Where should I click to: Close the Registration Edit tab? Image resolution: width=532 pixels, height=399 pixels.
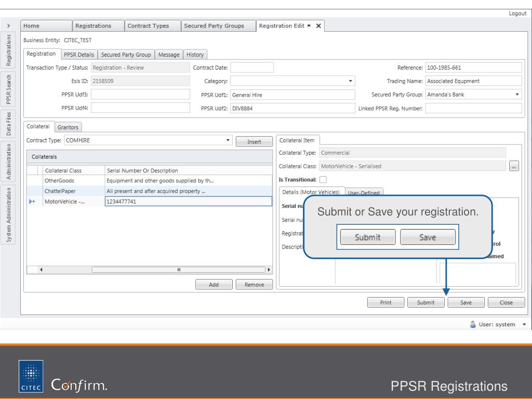click(318, 26)
